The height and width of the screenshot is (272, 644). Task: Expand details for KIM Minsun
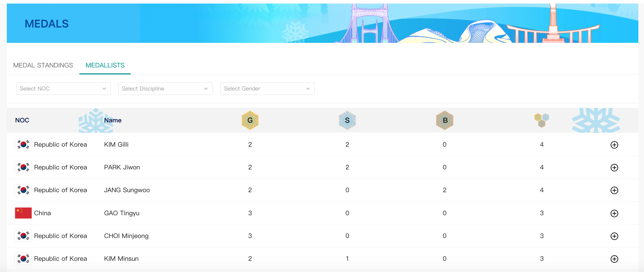(x=614, y=259)
